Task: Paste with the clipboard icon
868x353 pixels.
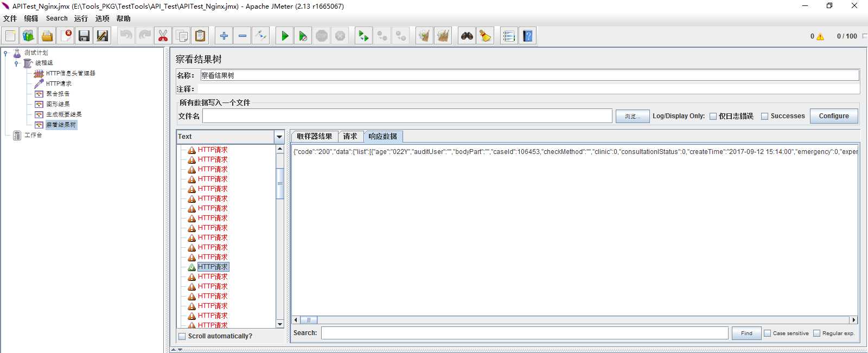Action: tap(200, 36)
